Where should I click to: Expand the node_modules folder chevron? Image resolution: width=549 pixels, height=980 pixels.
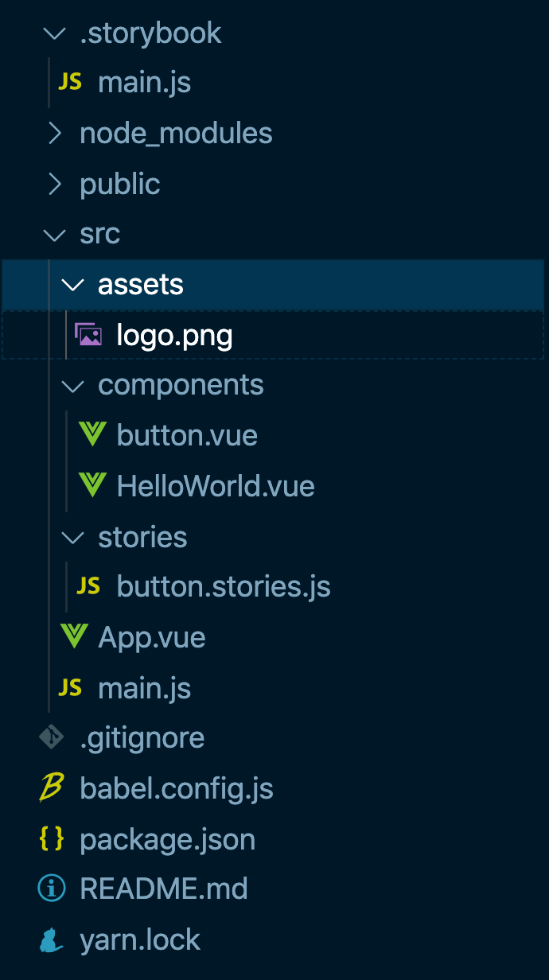pyautogui.click(x=54, y=134)
